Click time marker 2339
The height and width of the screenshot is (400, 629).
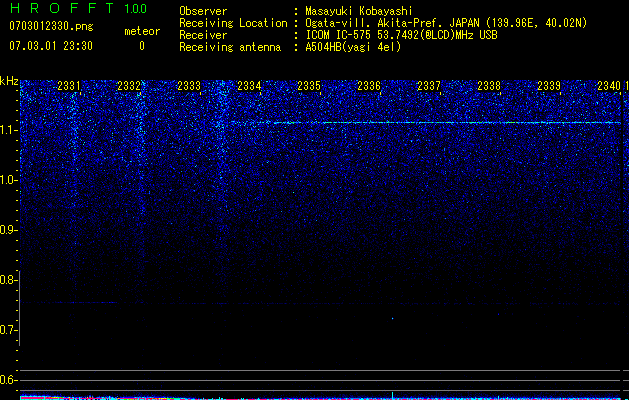pos(549,86)
